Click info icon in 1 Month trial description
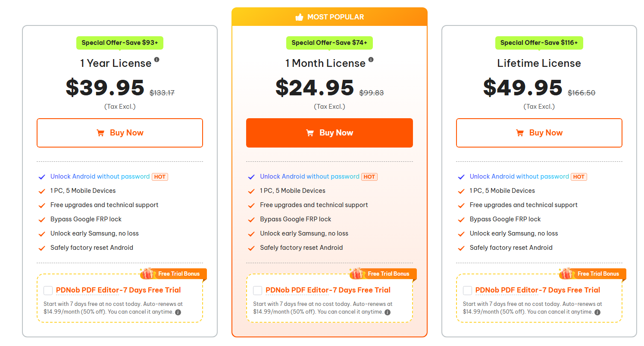644x346 pixels. [x=388, y=312]
